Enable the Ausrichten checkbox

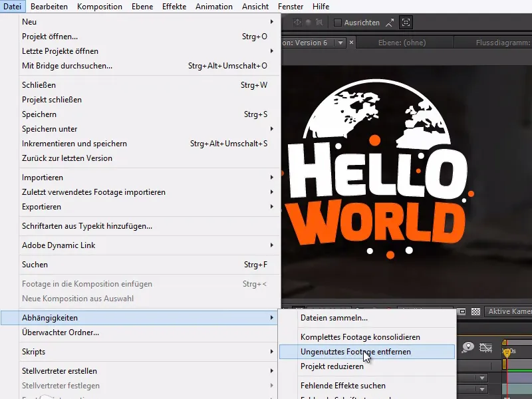pos(338,23)
